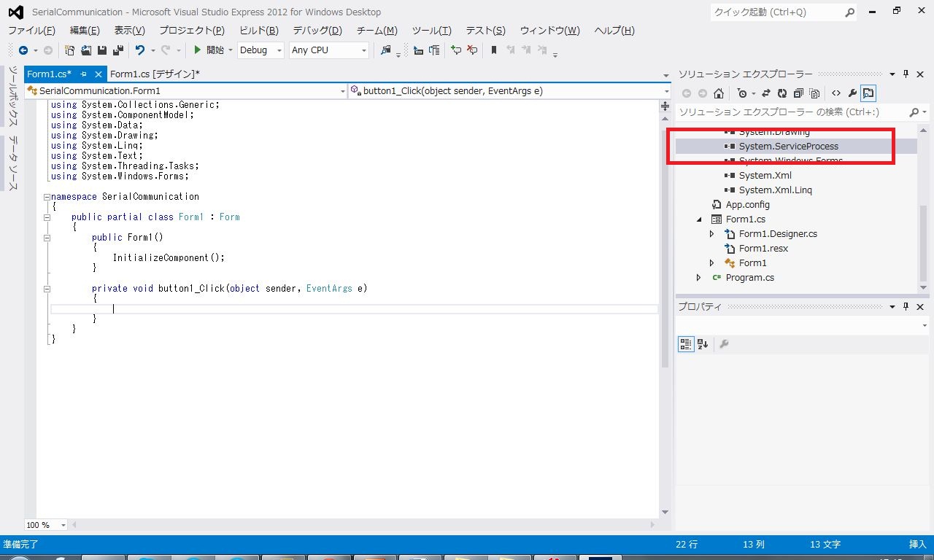Select App.config in Solution Explorer
This screenshot has height=560, width=934.
(747, 205)
